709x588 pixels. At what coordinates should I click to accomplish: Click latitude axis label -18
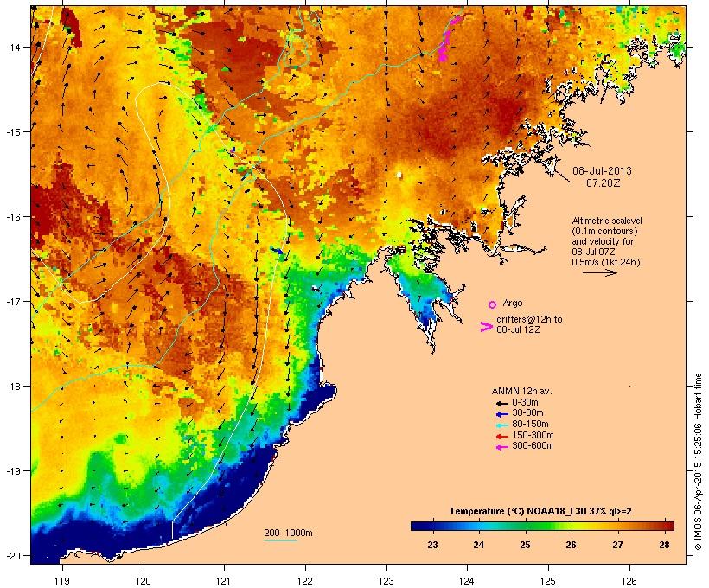click(13, 387)
